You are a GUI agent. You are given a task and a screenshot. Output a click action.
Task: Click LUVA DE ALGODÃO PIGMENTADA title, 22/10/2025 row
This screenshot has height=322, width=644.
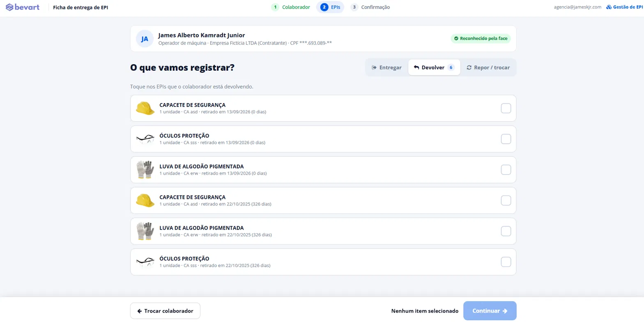tap(202, 228)
